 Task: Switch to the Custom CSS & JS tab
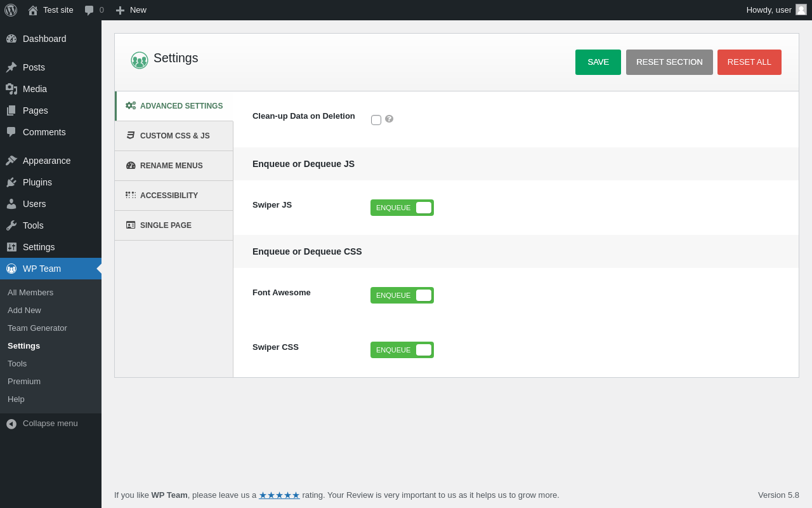coord(174,136)
